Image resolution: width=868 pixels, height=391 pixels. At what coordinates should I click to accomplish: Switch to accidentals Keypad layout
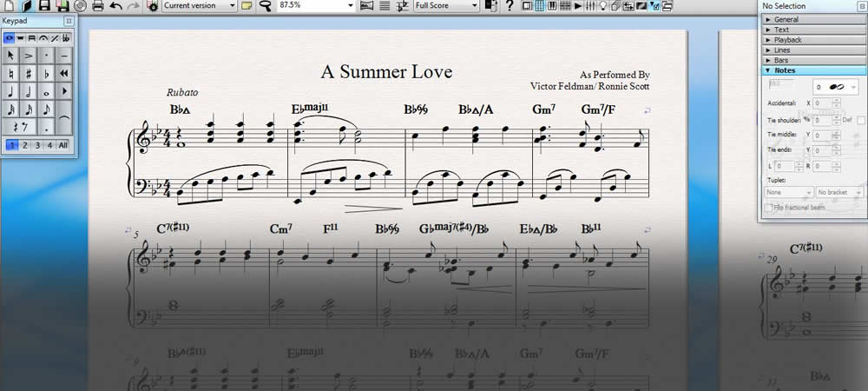coord(65,38)
